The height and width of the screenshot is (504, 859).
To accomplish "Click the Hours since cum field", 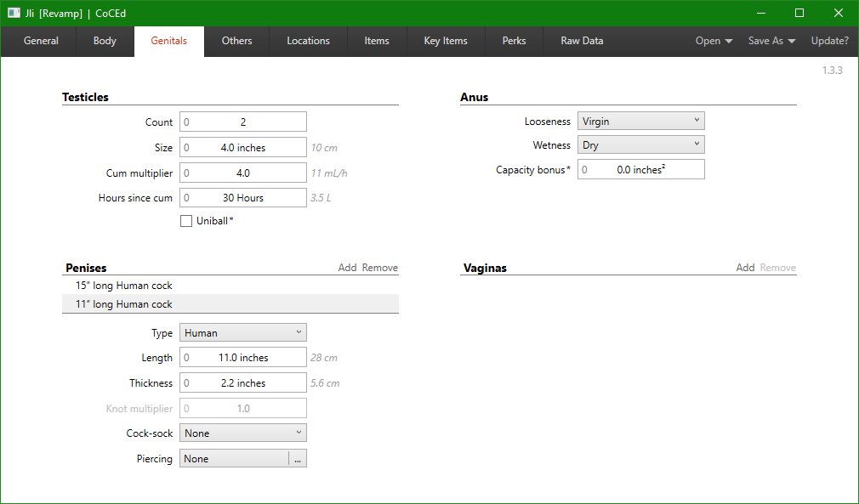I will (242, 198).
